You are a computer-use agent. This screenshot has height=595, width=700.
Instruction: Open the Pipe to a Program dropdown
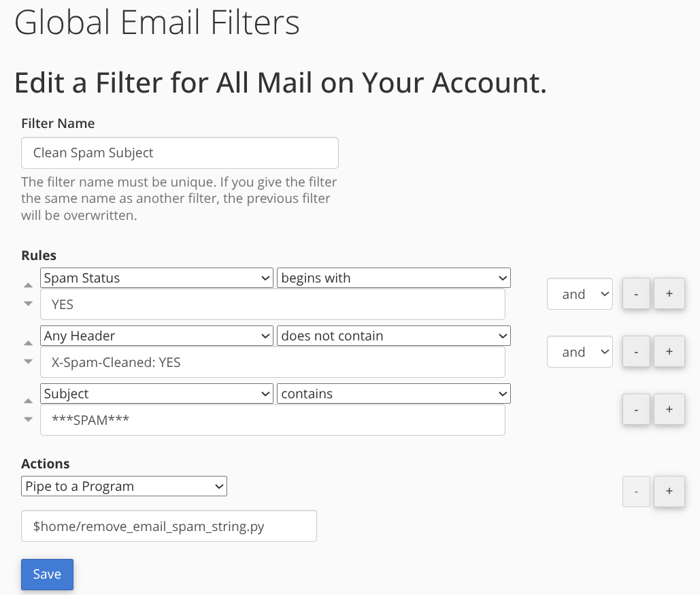point(124,486)
